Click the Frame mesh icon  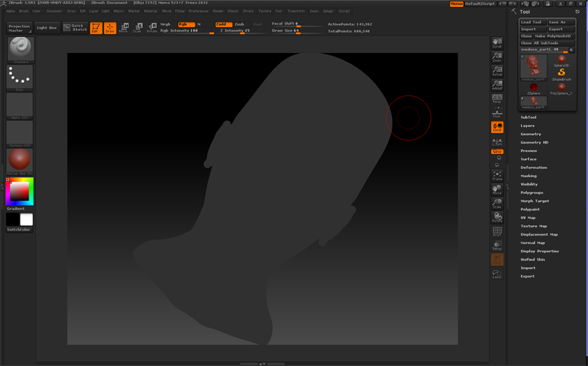[x=497, y=175]
